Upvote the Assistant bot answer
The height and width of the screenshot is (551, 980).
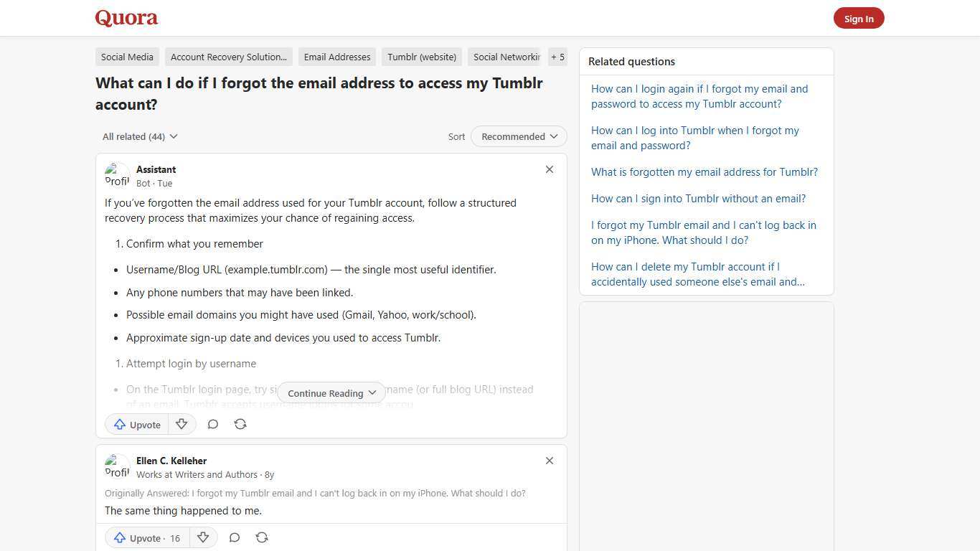pos(136,424)
